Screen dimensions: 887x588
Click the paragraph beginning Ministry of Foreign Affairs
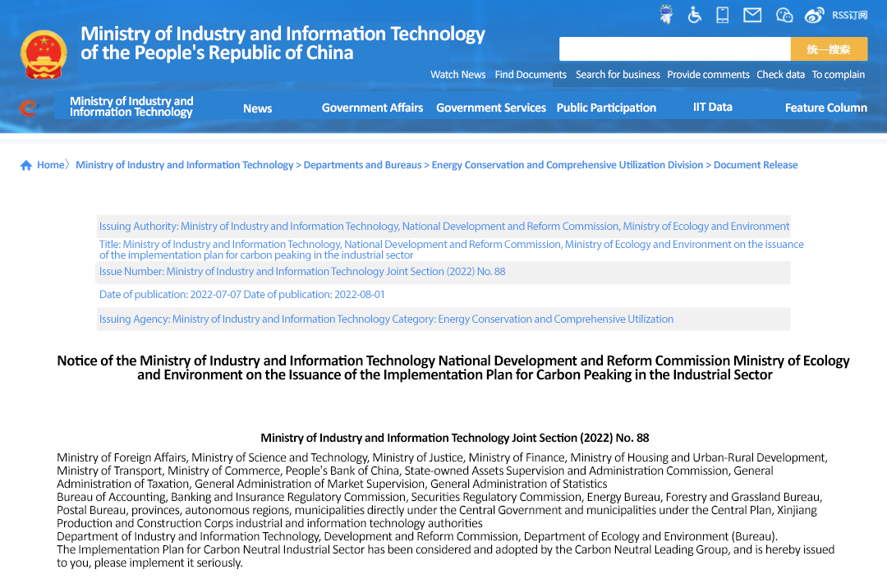coord(442,471)
